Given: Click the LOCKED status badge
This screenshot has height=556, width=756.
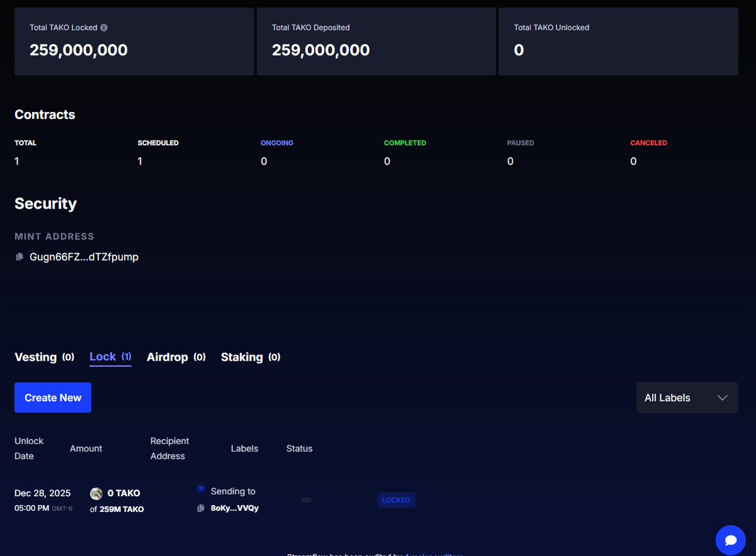Looking at the screenshot, I should (396, 499).
